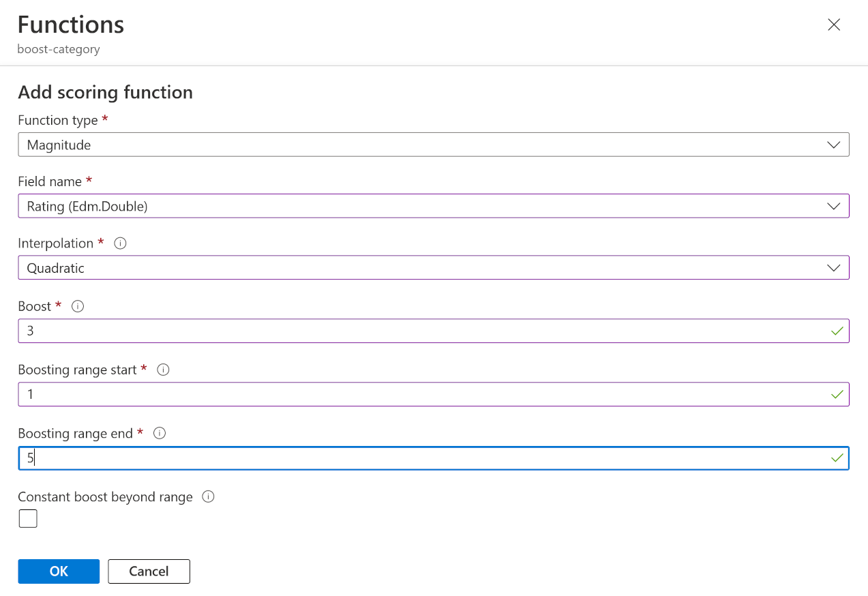
Task: Click the Cancel button
Action: [149, 571]
